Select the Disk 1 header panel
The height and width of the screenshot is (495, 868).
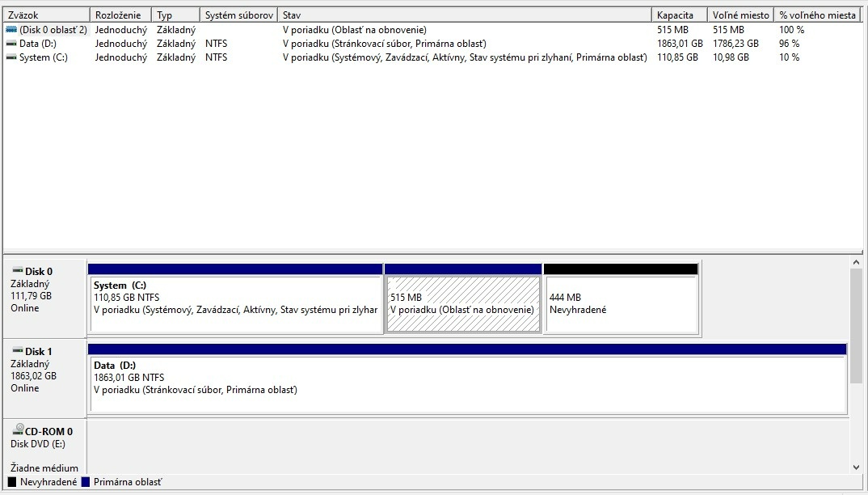(x=44, y=379)
